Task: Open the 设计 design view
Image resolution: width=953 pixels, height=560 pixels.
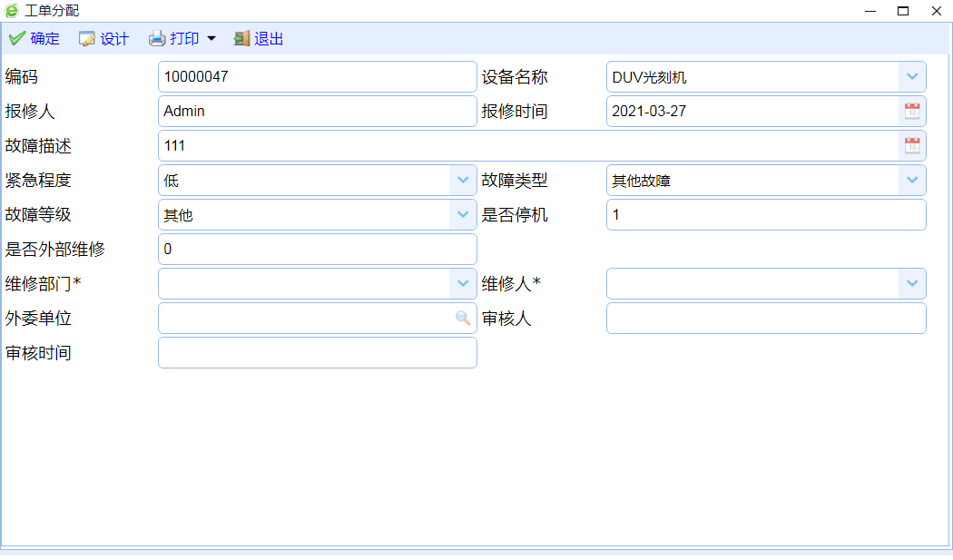Action: 104,39
